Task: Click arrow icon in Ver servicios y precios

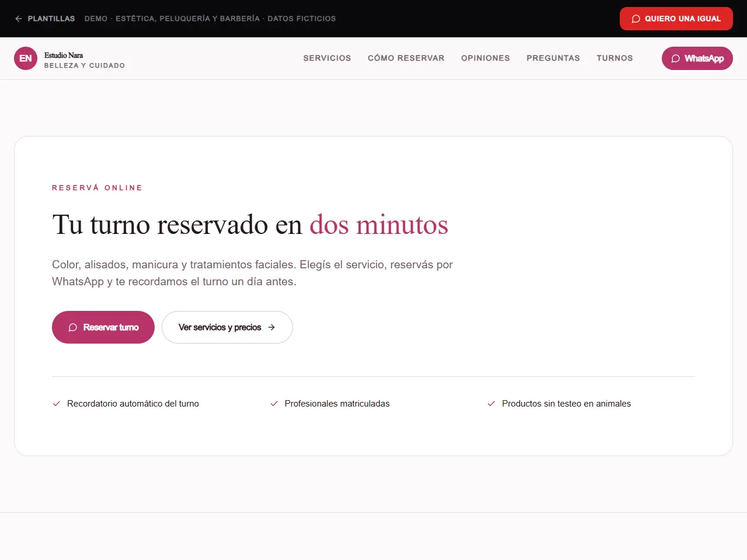Action: tap(271, 327)
